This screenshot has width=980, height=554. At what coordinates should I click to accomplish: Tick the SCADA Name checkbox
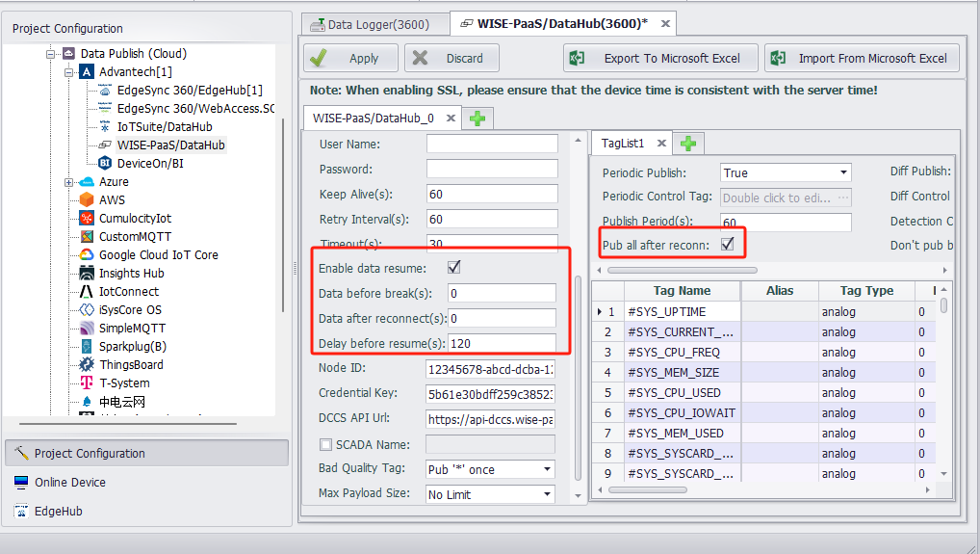coord(325,445)
